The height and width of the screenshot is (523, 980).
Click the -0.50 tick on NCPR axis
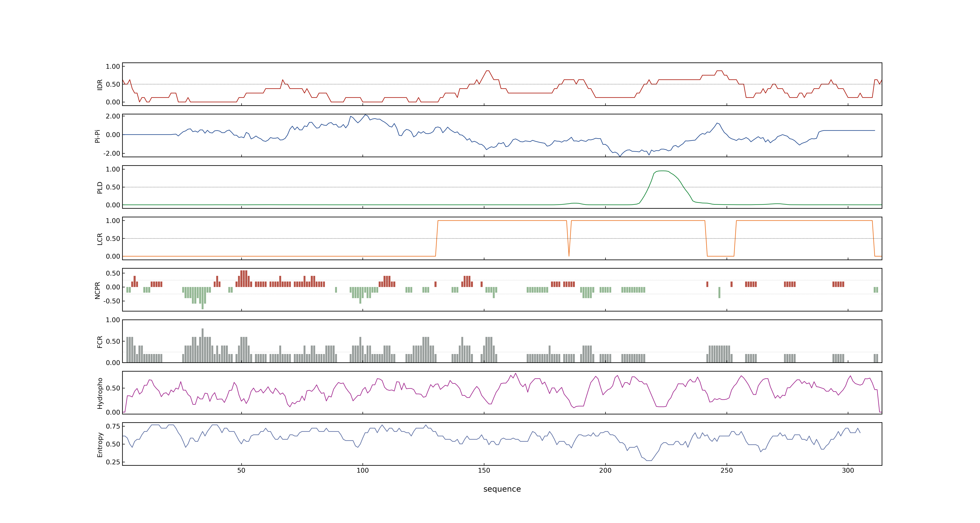click(x=111, y=301)
